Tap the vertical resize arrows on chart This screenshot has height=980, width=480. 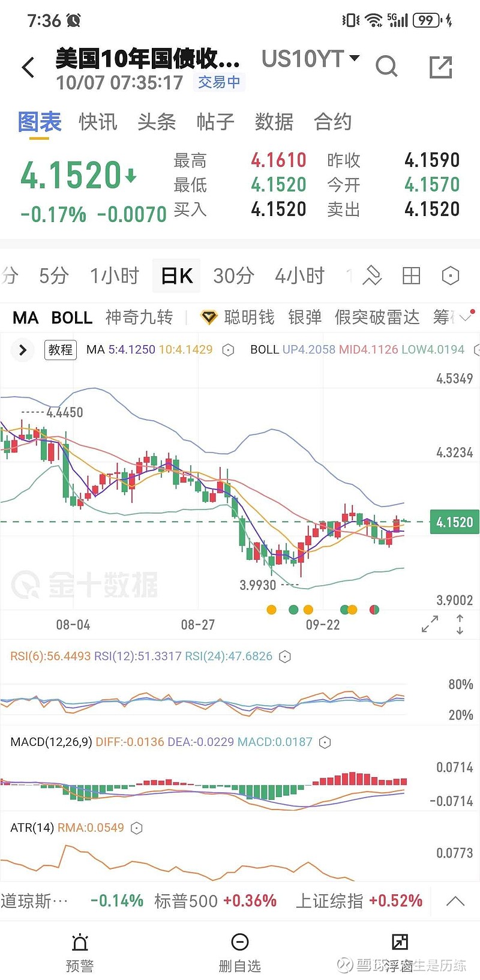point(460,624)
